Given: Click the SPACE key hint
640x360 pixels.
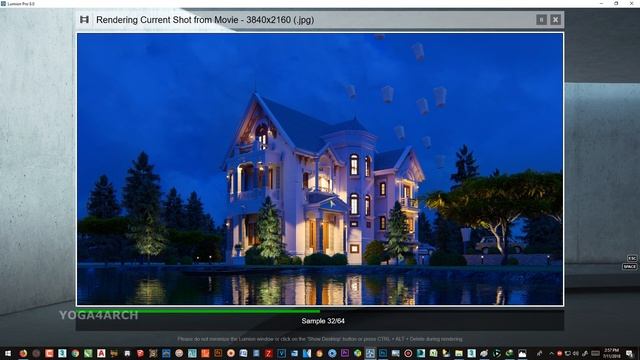Looking at the screenshot, I should 629,267.
